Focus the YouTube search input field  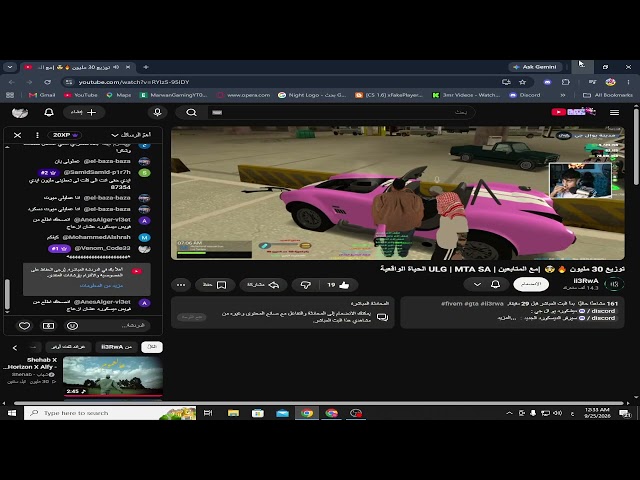tap(341, 112)
